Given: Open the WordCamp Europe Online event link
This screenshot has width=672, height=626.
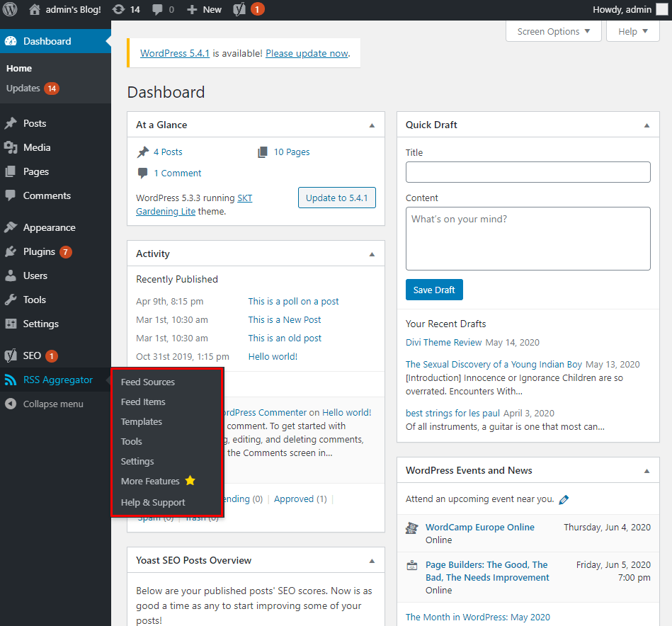Looking at the screenshot, I should click(480, 527).
